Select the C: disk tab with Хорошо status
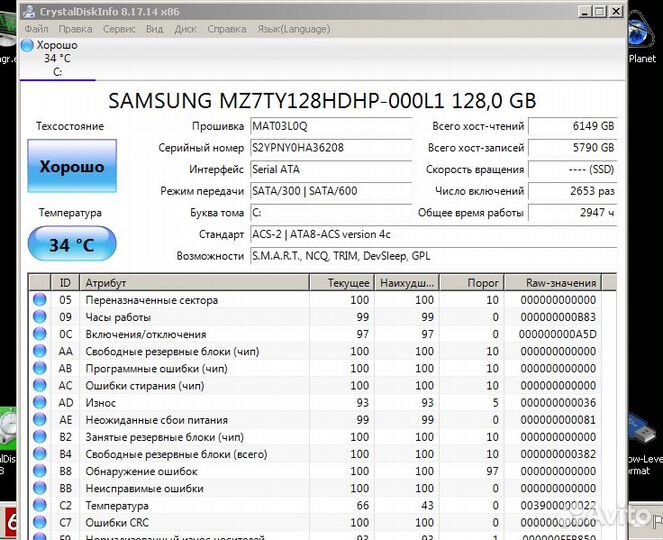This screenshot has width=663, height=540. [58, 58]
